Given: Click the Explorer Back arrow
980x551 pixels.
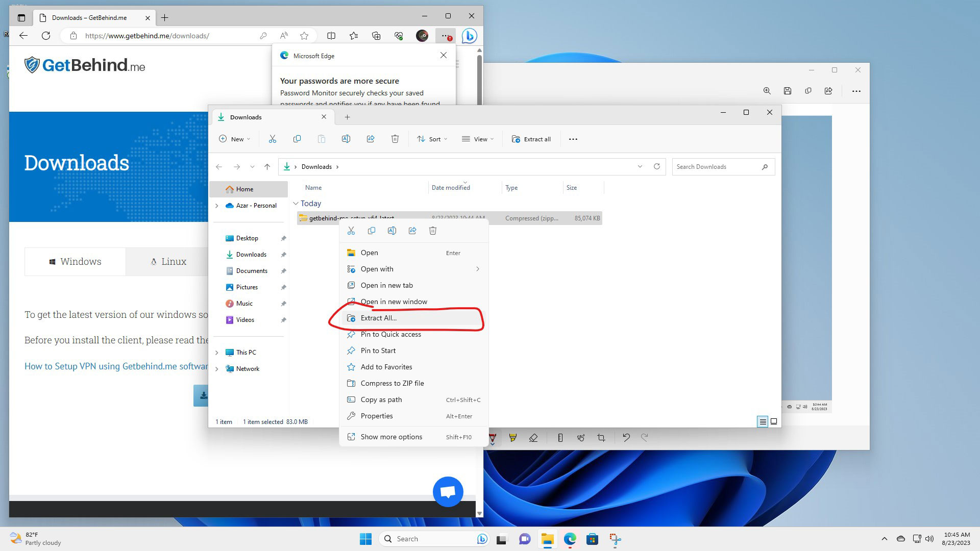Looking at the screenshot, I should click(x=219, y=167).
